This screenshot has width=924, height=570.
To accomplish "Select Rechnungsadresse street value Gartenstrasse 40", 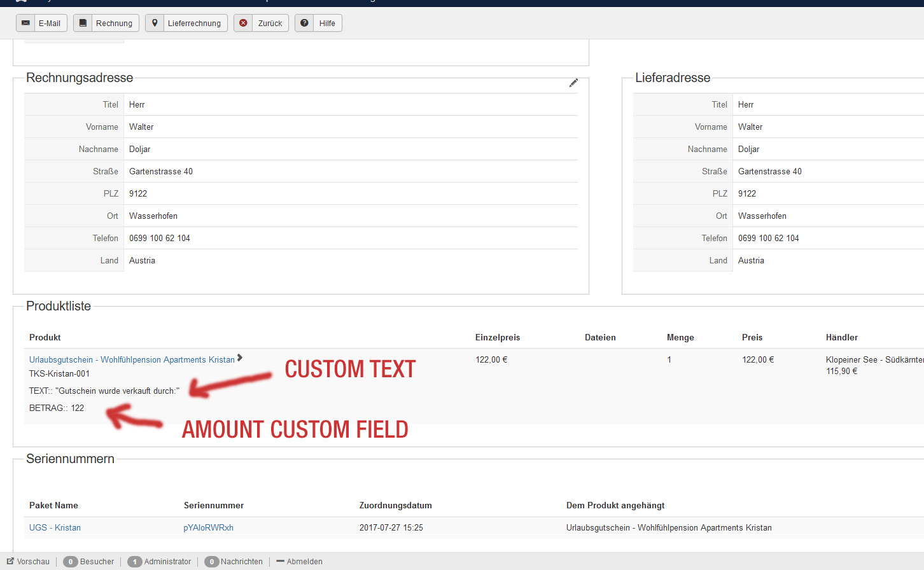I will [x=161, y=172].
